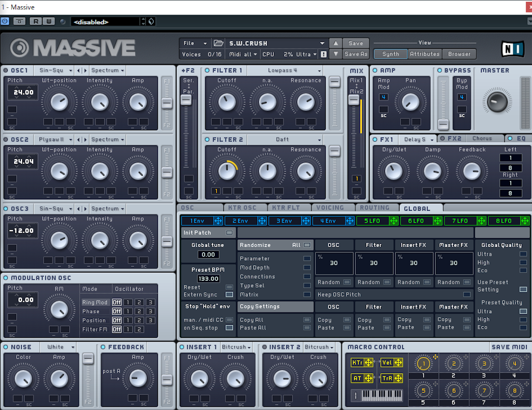
Task: Click the mini keyboard icon in Macro Control
Action: 382,395
